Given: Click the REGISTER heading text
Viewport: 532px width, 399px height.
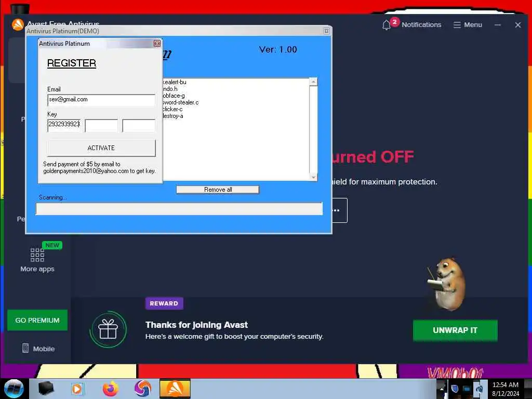Looking at the screenshot, I should [x=72, y=63].
